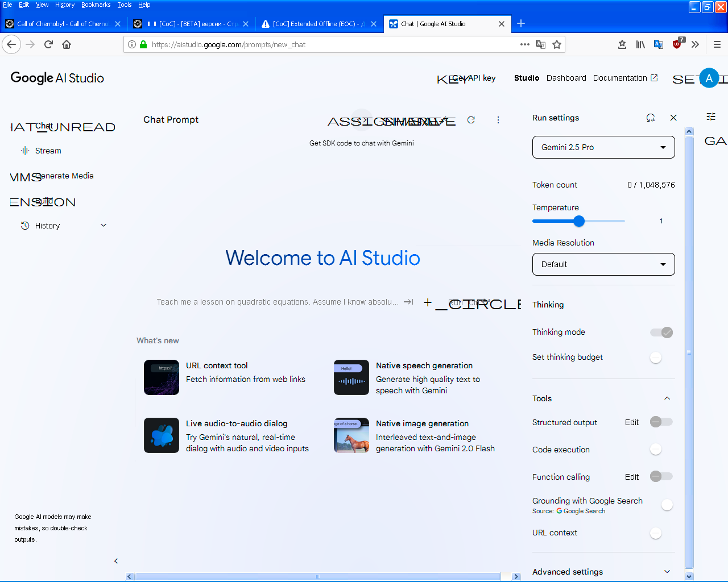The image size is (728, 582).
Task: Expand the History list chevron
Action: (104, 225)
